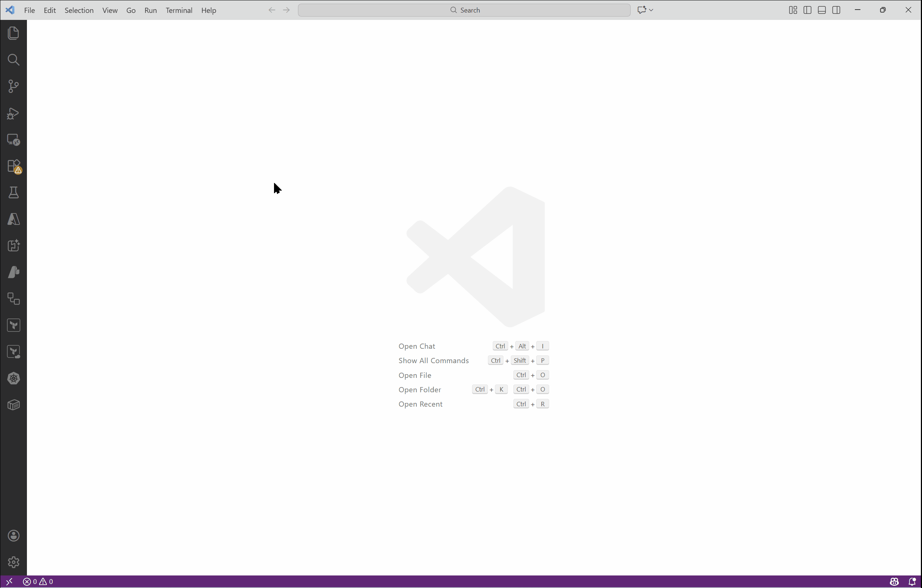Open the Testing flask icon view
Image resolution: width=922 pixels, height=588 pixels.
coord(13,192)
